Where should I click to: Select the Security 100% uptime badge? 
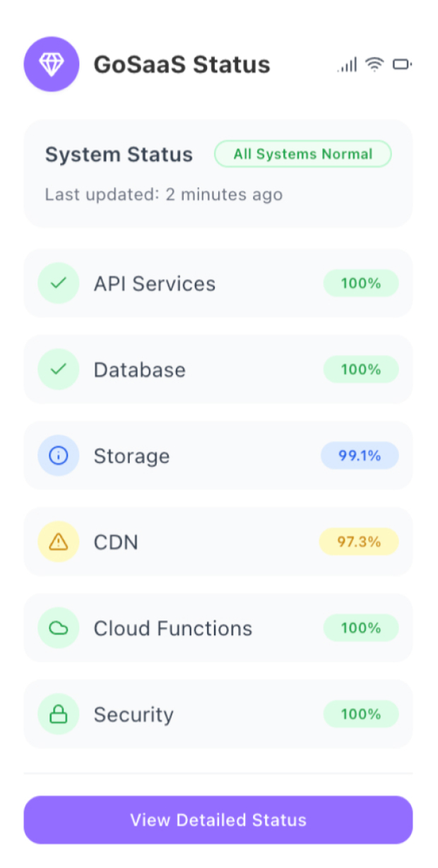[361, 713]
